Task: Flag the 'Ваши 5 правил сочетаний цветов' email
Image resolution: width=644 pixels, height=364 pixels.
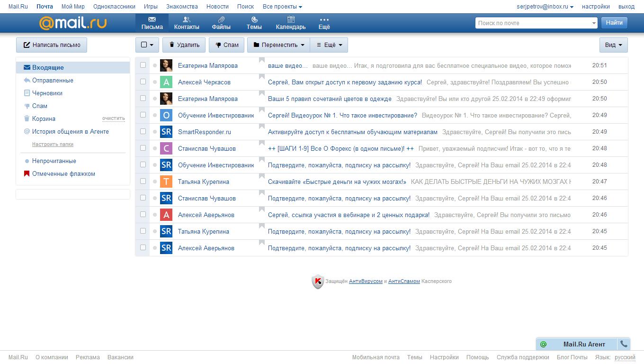Action: click(x=261, y=93)
